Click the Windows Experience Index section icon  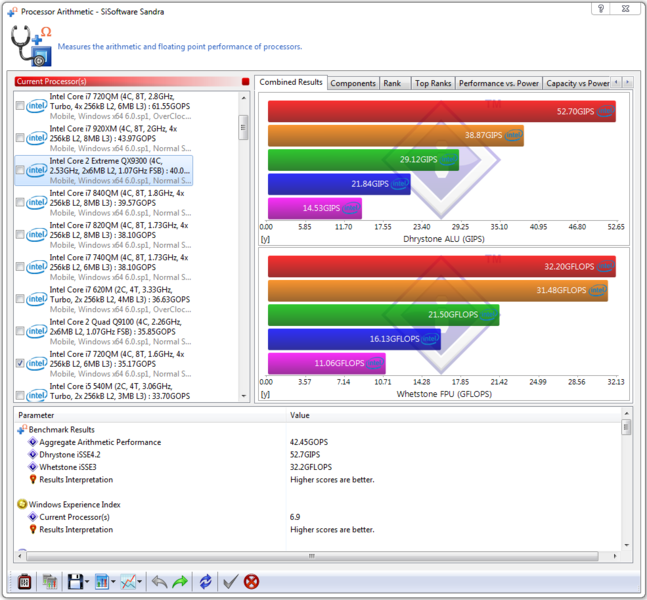click(22, 504)
